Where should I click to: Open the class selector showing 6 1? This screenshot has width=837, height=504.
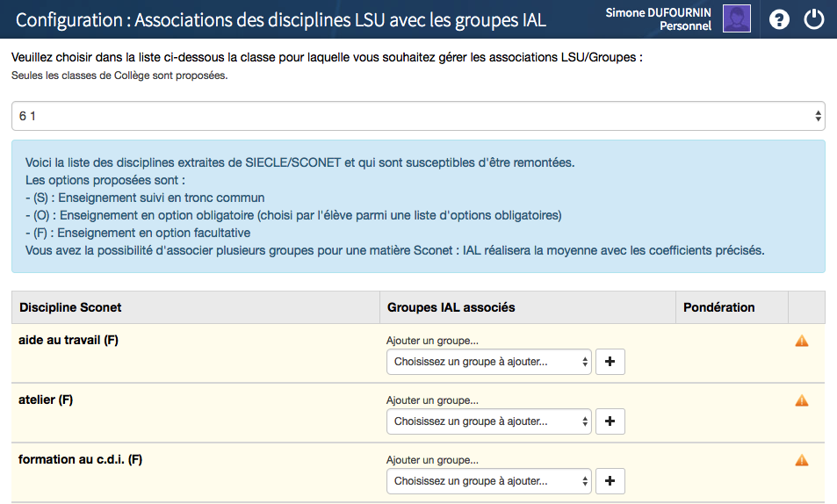click(x=418, y=116)
